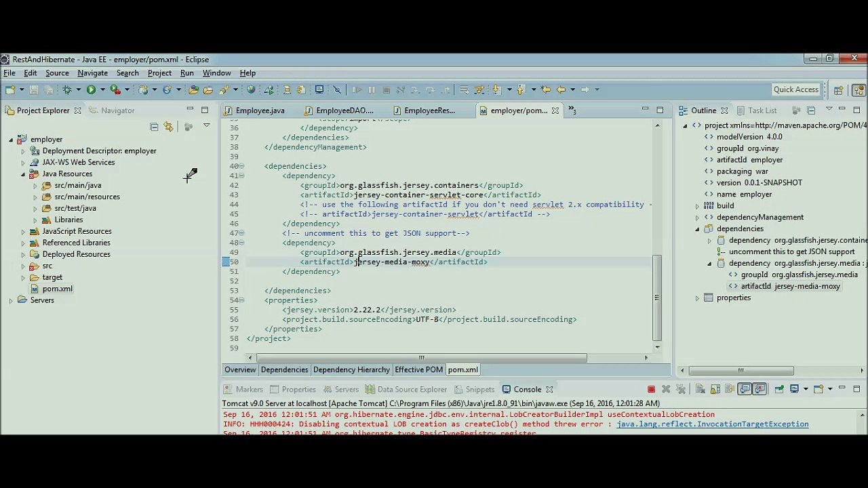868x488 pixels.
Task: Click Remove All Terminated Launches icon
Action: (x=681, y=389)
